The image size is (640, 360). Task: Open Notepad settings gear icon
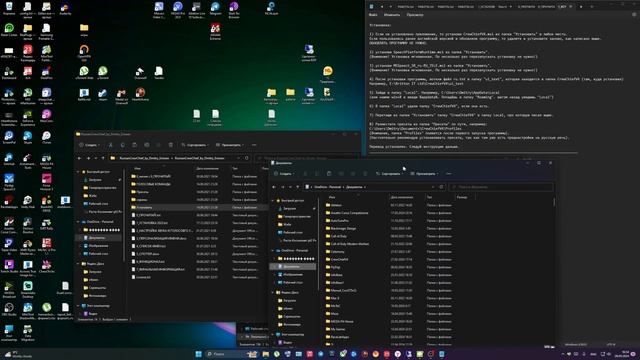pyautogui.click(x=634, y=15)
